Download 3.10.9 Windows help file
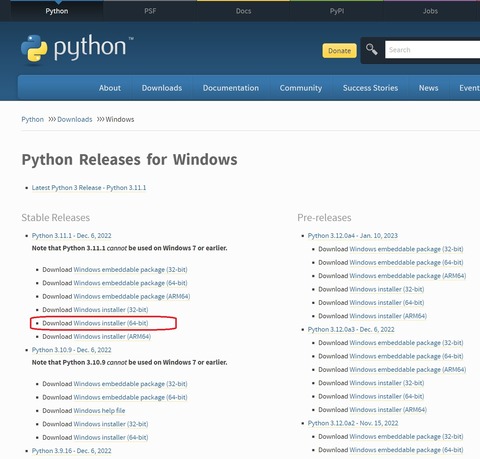The width and height of the screenshot is (480, 459). tap(99, 411)
